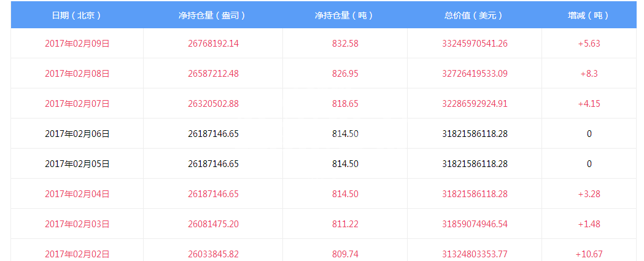Viewport: 644px width, 261px height.
Task: Select the ounces value 26587212.48
Action: (x=213, y=74)
